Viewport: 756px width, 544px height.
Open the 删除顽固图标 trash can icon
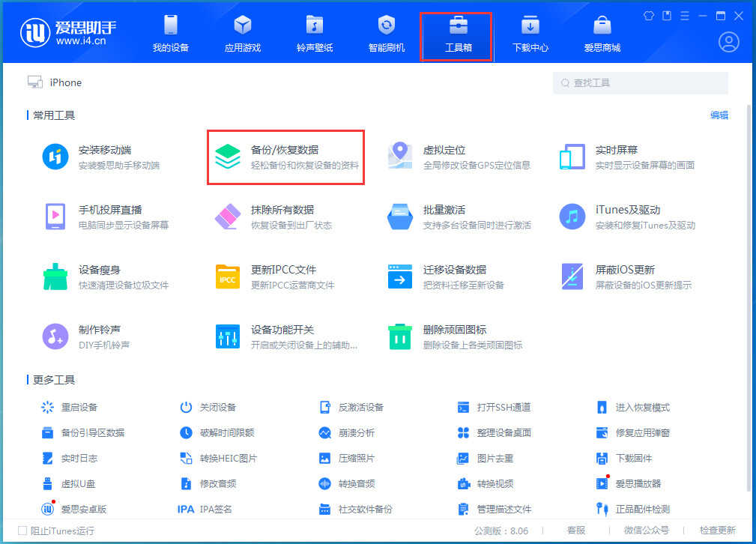tap(400, 336)
